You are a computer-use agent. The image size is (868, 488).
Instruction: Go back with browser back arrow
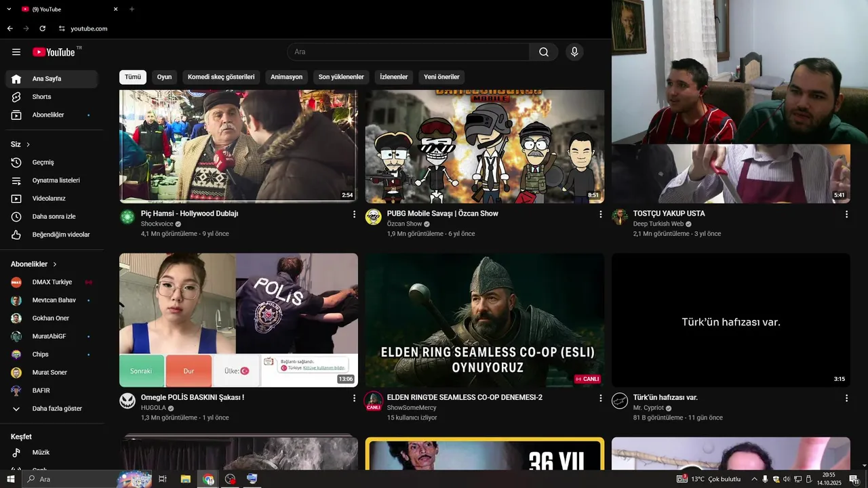coord(9,28)
